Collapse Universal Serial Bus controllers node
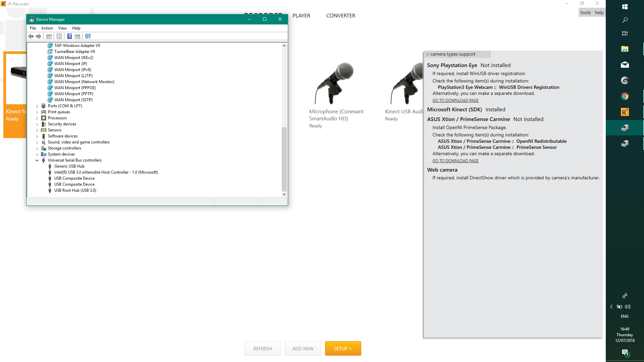This screenshot has width=644, height=362. pos(37,161)
